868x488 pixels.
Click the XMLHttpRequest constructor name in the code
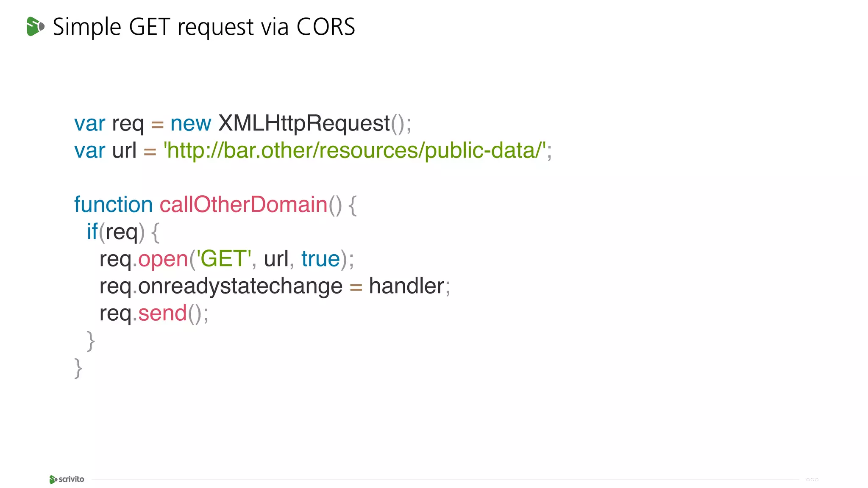(x=304, y=123)
